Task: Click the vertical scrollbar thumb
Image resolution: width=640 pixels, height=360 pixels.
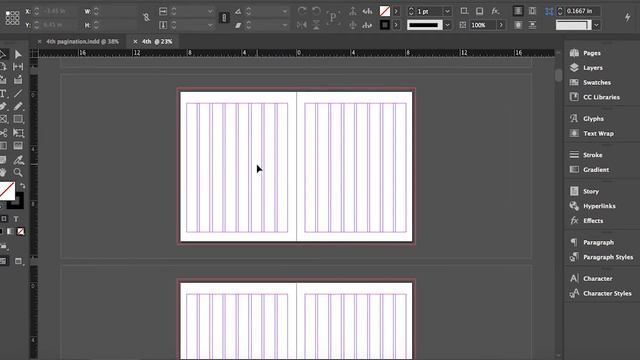Action: (558, 75)
